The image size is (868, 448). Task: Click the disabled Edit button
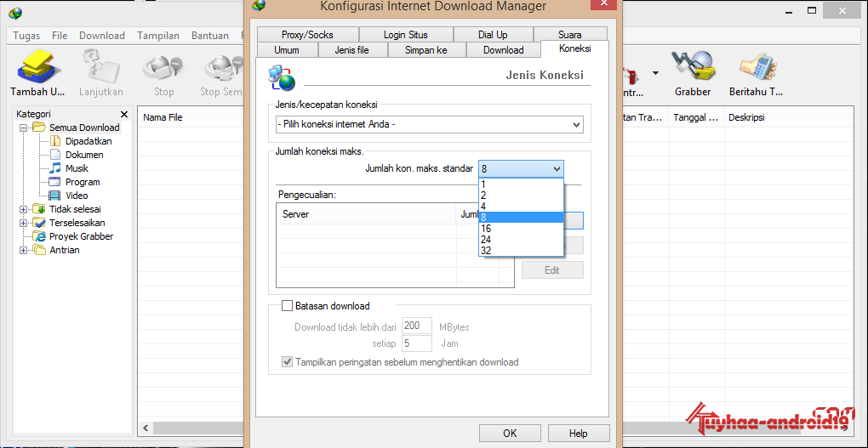tap(552, 270)
